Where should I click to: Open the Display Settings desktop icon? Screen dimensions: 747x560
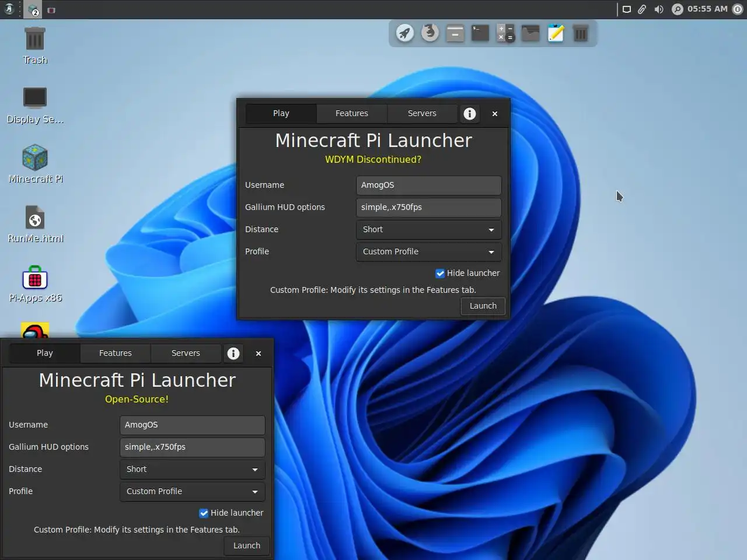click(x=35, y=105)
